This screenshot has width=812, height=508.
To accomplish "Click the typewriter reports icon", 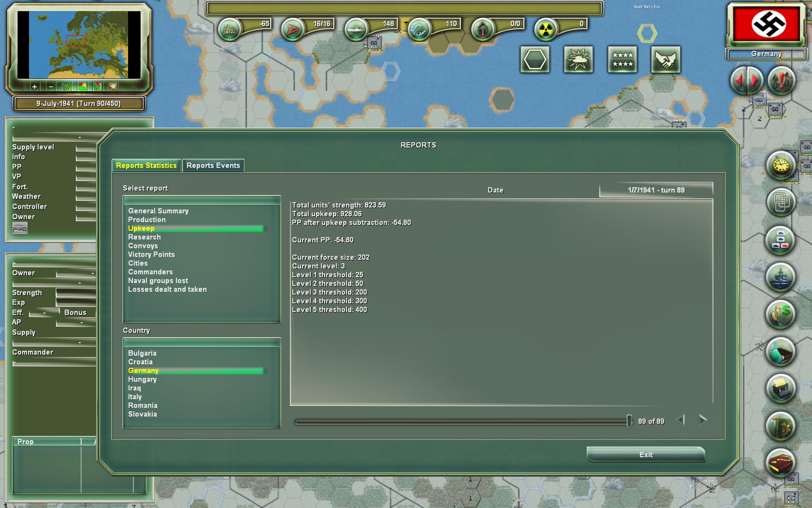I will pyautogui.click(x=780, y=387).
